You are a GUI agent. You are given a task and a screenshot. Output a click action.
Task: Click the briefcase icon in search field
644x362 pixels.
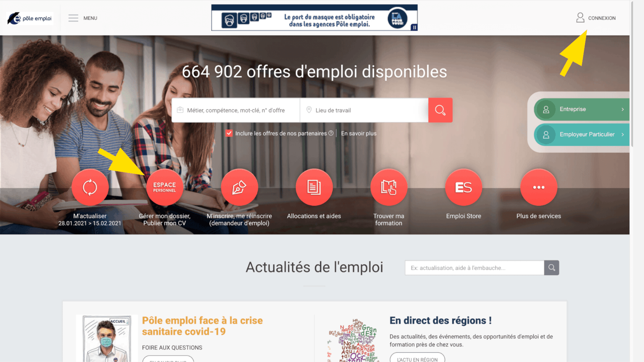click(x=180, y=110)
